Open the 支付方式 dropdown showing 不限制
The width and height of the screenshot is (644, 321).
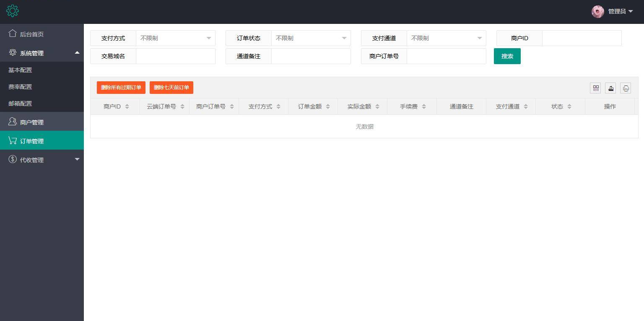(x=175, y=38)
